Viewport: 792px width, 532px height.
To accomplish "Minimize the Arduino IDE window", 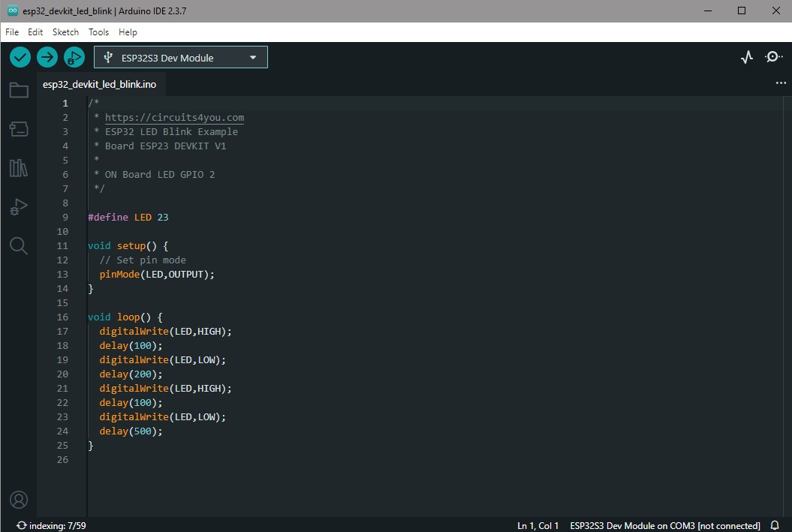I will click(708, 11).
